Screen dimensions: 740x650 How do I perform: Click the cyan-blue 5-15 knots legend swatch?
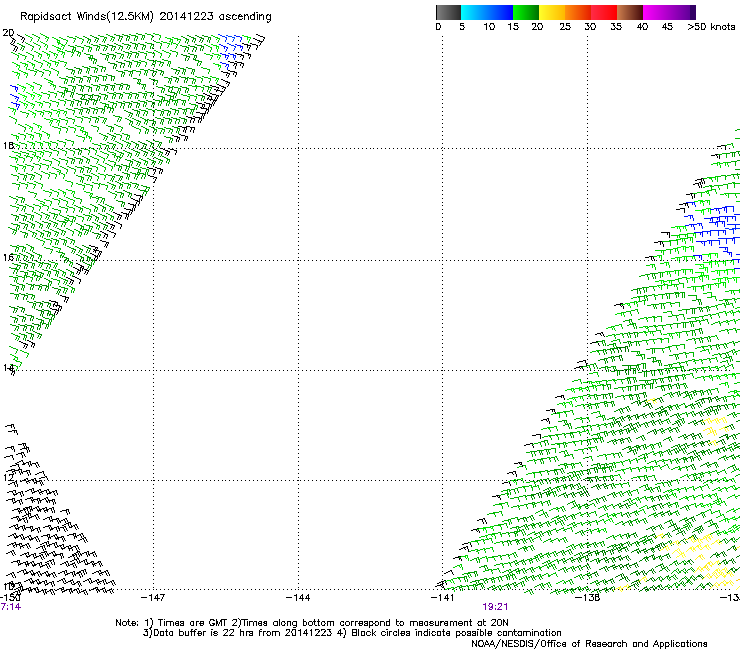tap(487, 12)
